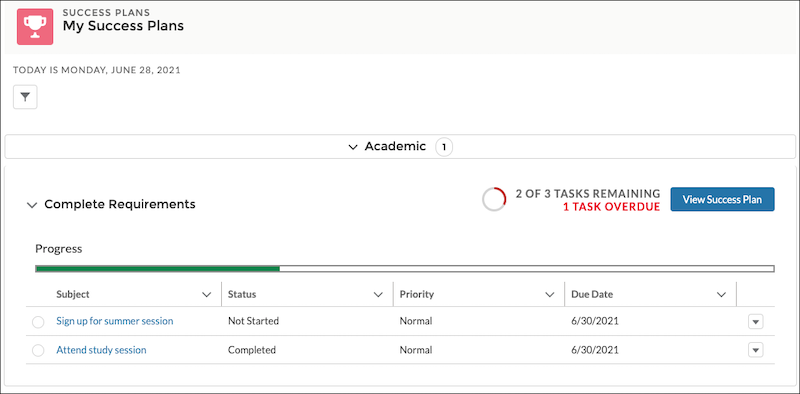
Task: Open the Subject column dropdown arrow
Action: click(207, 294)
